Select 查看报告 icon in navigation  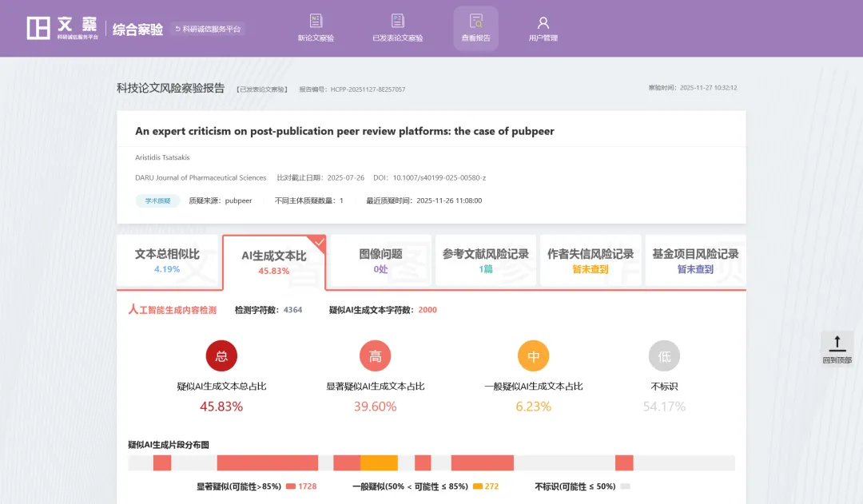coord(476,22)
